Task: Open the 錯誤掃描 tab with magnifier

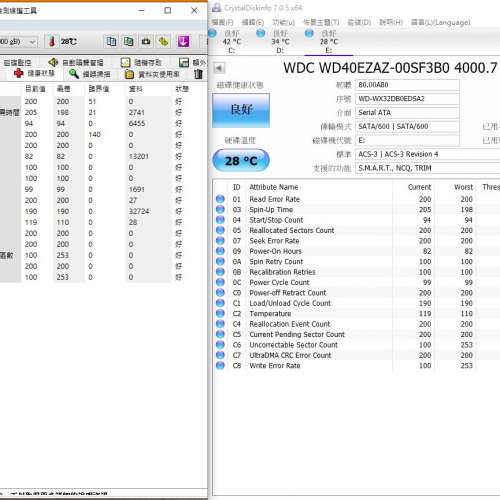Action: click(89, 74)
